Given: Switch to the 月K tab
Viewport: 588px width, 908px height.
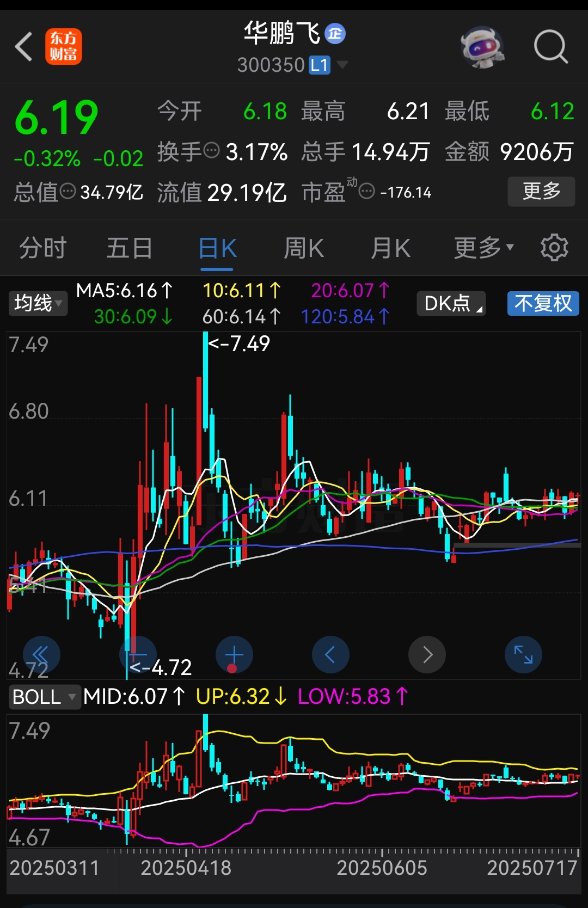Looking at the screenshot, I should point(390,248).
